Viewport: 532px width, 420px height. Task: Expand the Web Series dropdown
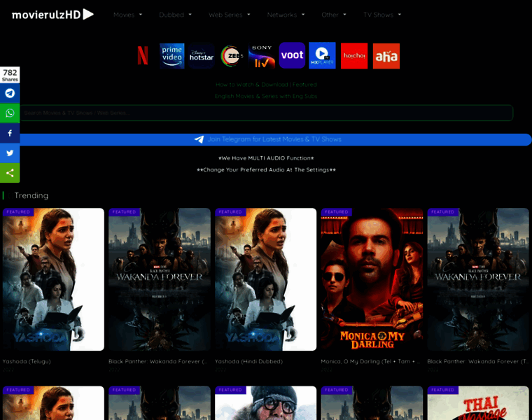click(x=229, y=15)
